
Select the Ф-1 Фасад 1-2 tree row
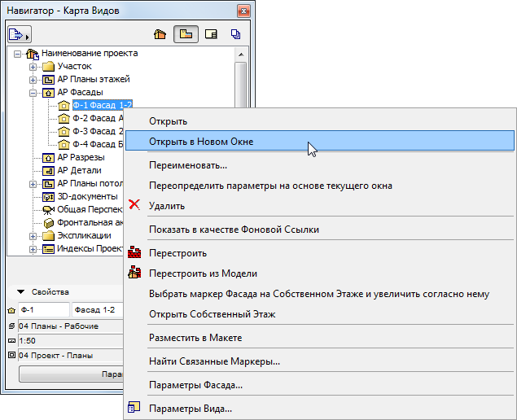[x=103, y=105]
